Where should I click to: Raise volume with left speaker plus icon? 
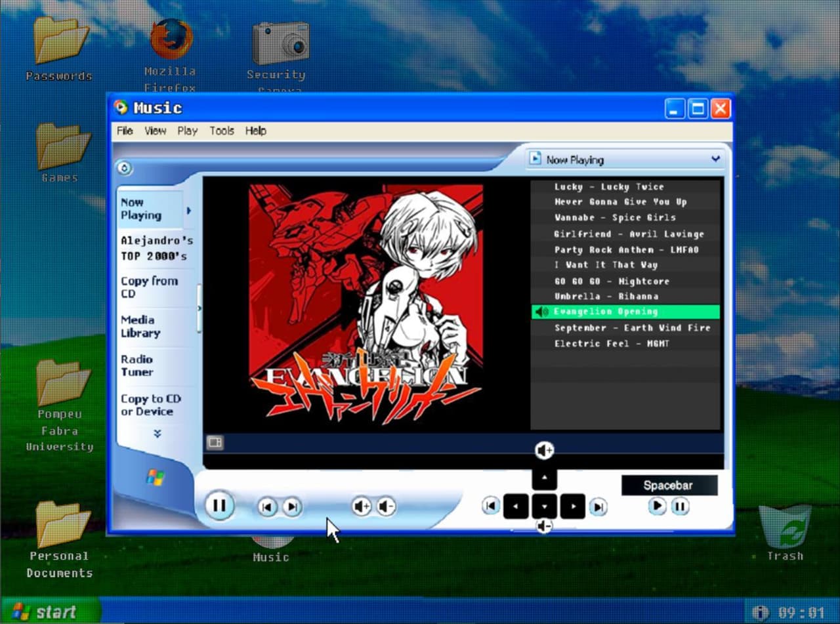click(362, 507)
